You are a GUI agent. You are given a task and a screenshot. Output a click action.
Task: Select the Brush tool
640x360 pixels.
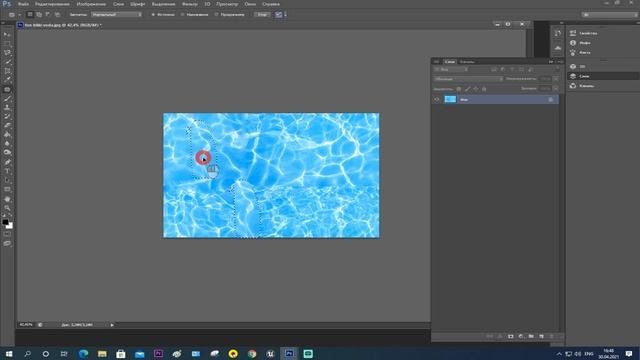7,98
